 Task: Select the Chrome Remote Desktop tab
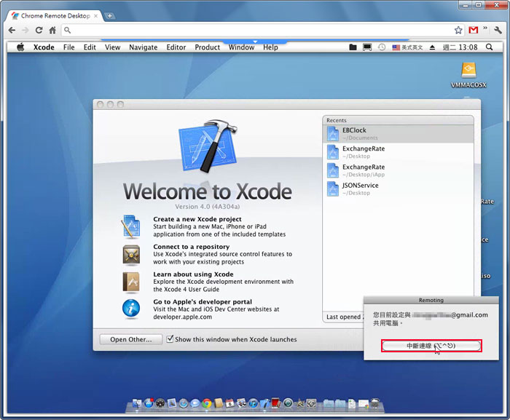click(x=55, y=15)
